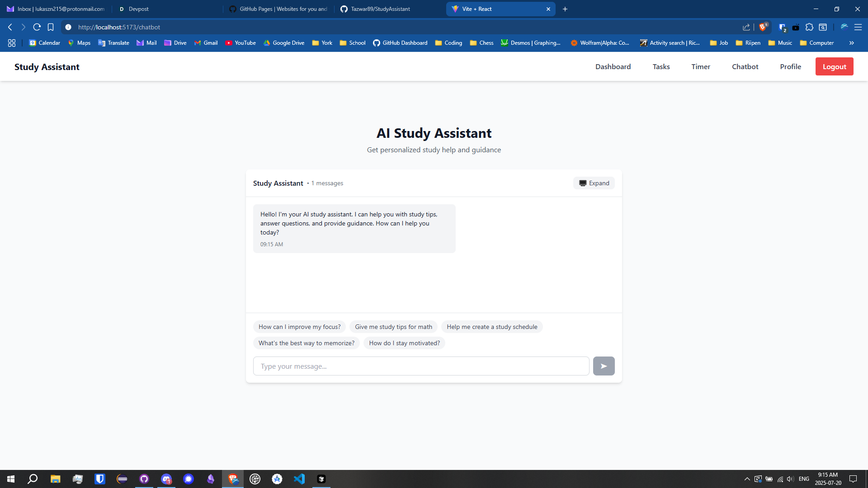The image size is (868, 488).
Task: Bookmark this page icon
Action: coord(51,27)
